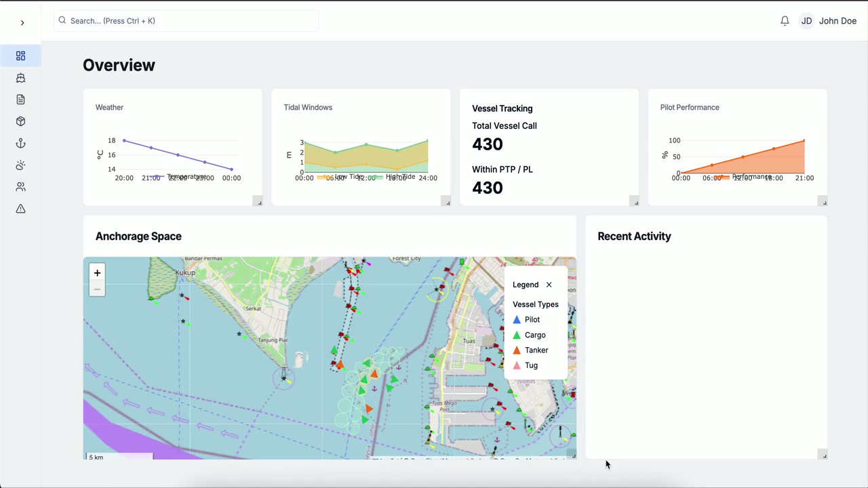Click the Tidal Windows card title

click(x=308, y=107)
